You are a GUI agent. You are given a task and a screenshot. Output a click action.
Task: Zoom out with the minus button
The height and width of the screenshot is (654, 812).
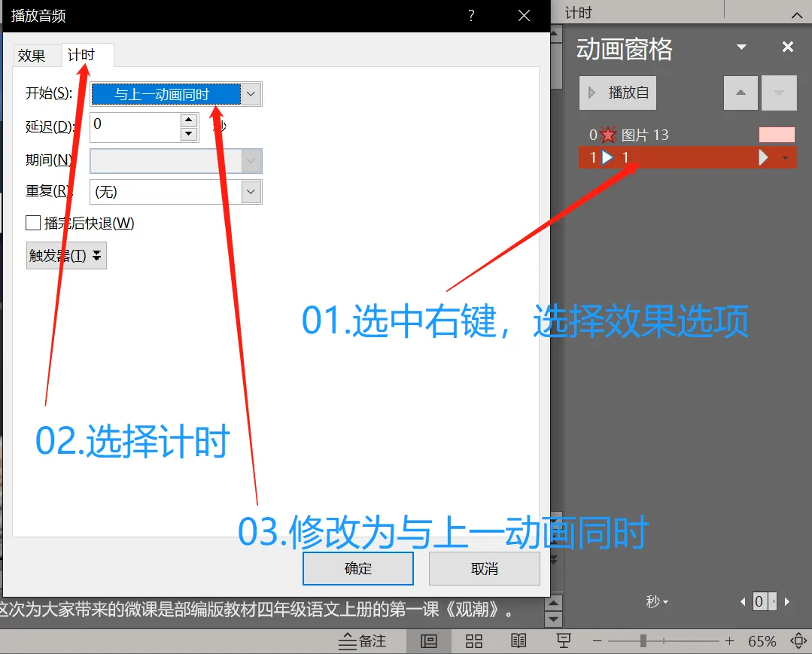[x=597, y=641]
